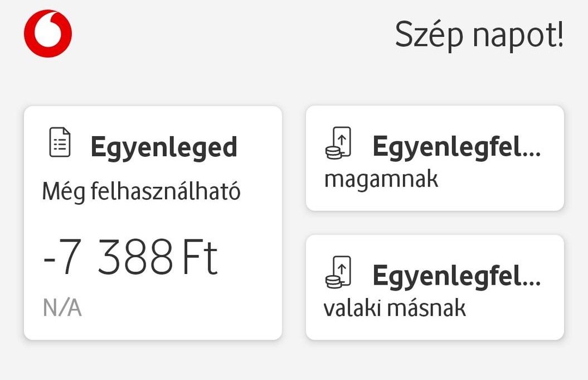Viewport: 588px width, 380px height.
Task: Tap the Vodafone logo
Action: pyautogui.click(x=48, y=33)
